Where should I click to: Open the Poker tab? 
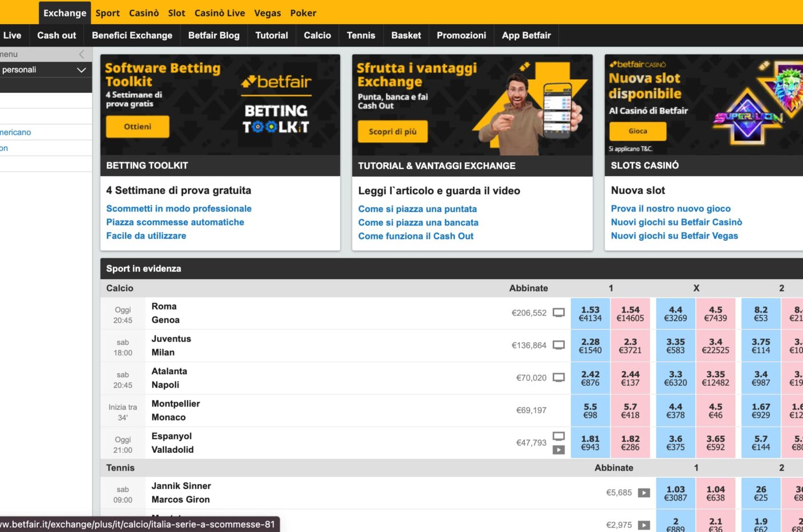coord(303,13)
